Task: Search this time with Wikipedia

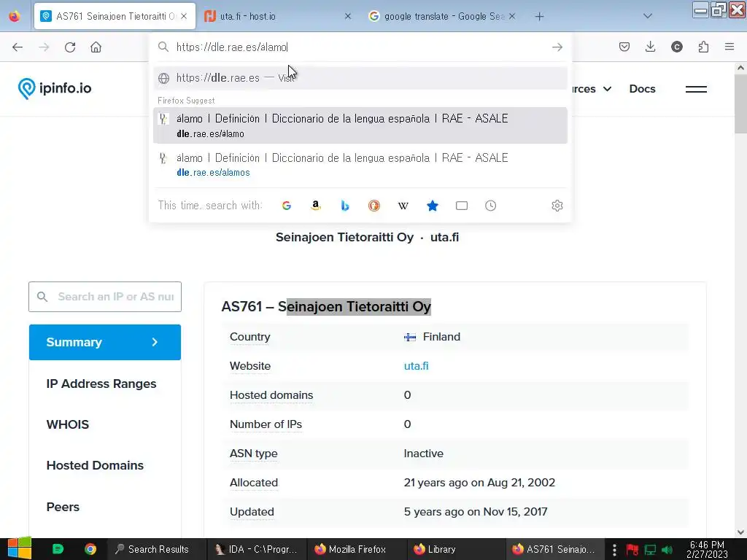Action: click(x=403, y=206)
